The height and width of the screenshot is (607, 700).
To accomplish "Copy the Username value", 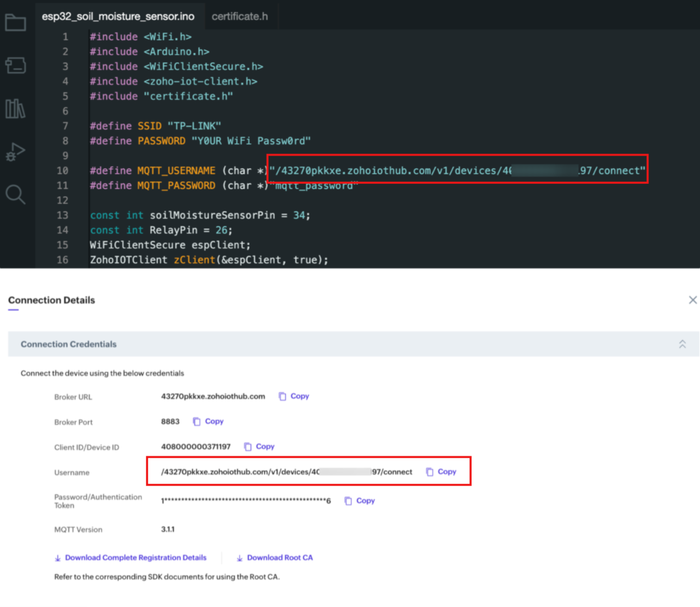I will [x=447, y=472].
